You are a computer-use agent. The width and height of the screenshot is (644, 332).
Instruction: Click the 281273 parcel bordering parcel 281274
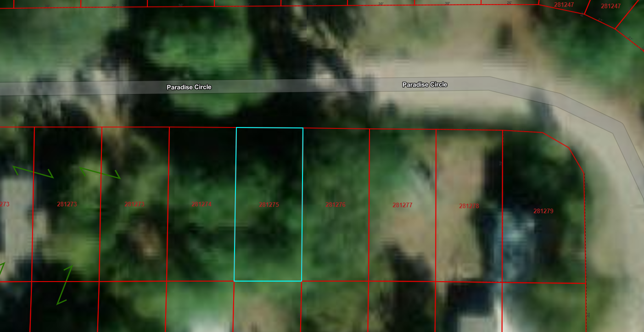coord(134,204)
